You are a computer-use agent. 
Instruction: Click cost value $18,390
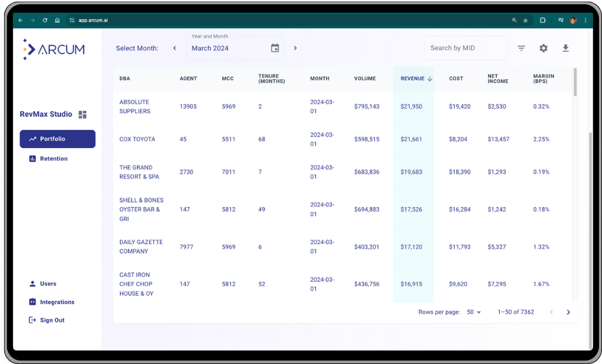click(x=460, y=172)
